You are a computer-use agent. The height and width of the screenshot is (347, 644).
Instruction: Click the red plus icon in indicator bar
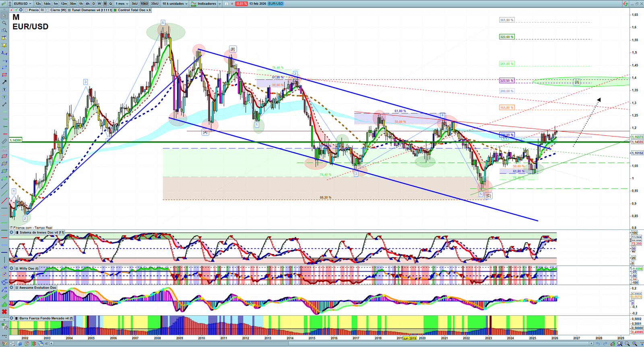coord(11,10)
